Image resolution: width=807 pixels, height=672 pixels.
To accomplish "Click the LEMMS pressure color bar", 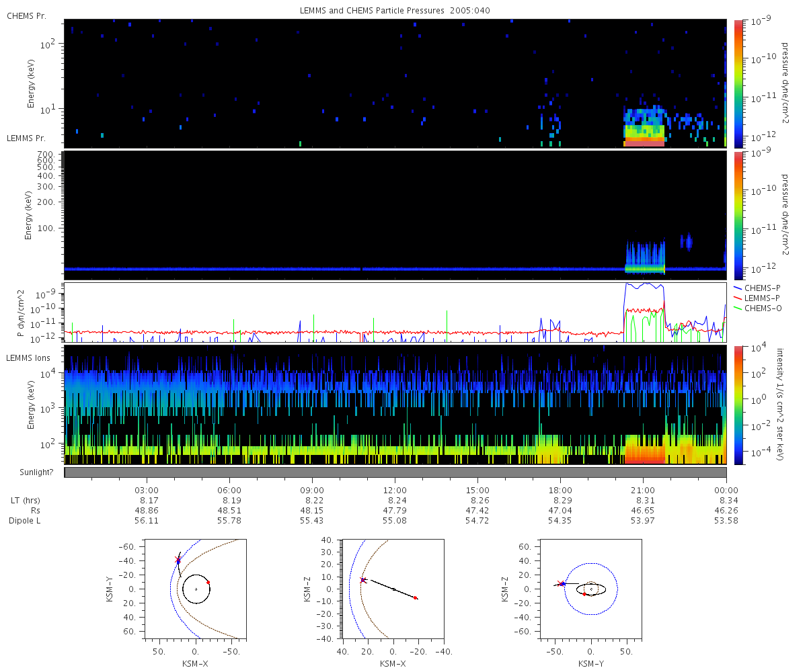I will 738,215.
